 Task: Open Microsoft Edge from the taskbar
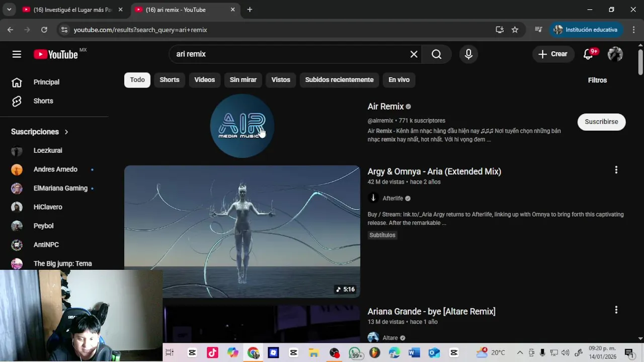click(x=394, y=352)
